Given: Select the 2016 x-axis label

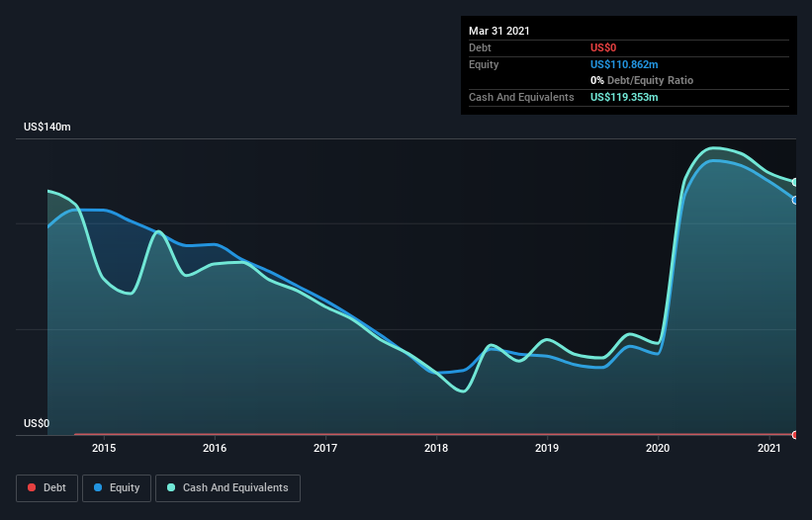Looking at the screenshot, I should 215,448.
